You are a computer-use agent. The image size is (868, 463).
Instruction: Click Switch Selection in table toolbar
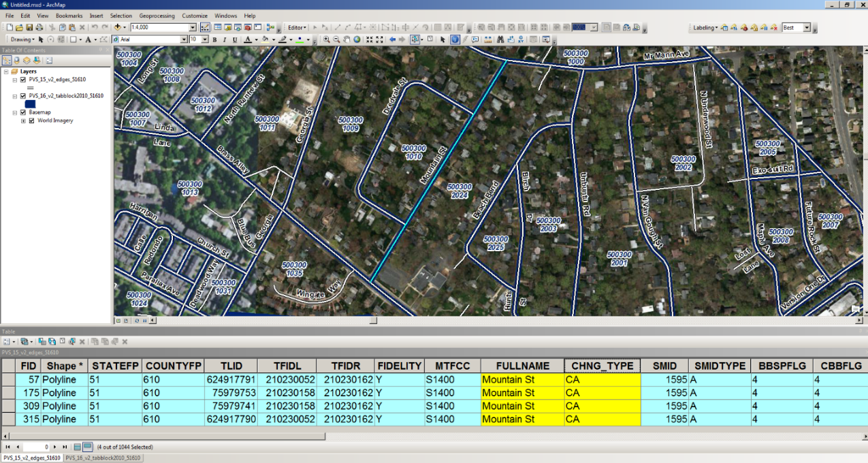point(52,341)
